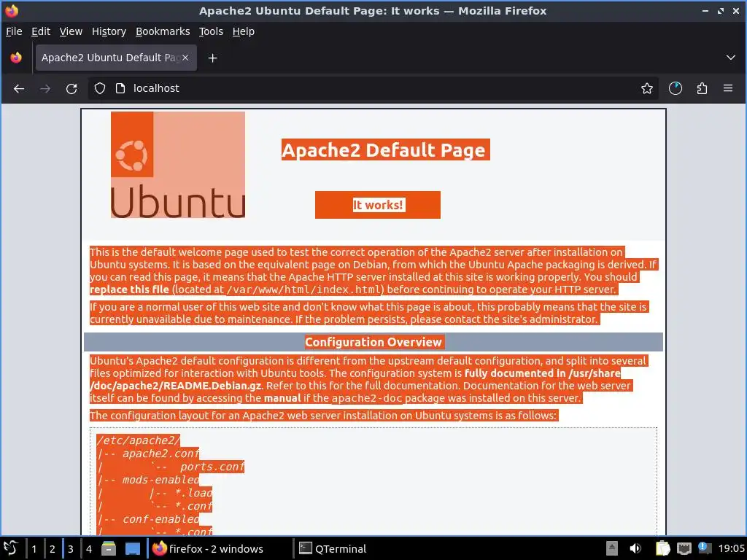The width and height of the screenshot is (747, 560).
Task: Open the removable media eject tray icon
Action: click(x=612, y=548)
